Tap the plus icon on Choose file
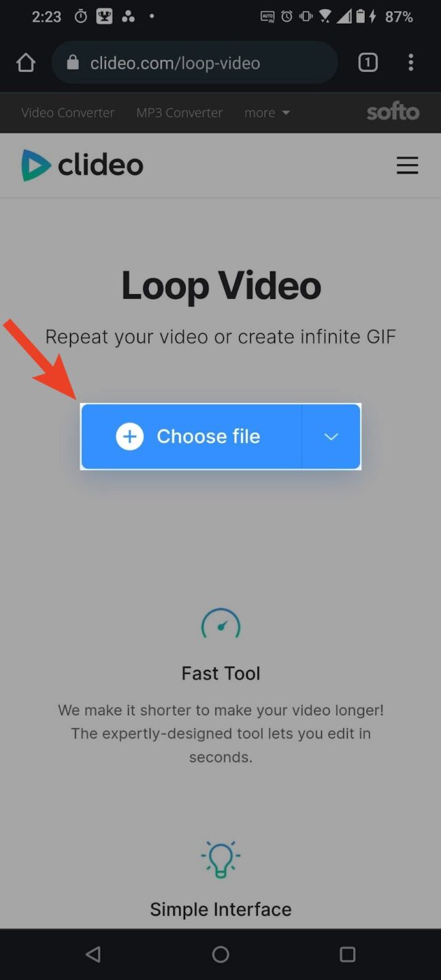This screenshot has width=441, height=980. click(x=130, y=436)
